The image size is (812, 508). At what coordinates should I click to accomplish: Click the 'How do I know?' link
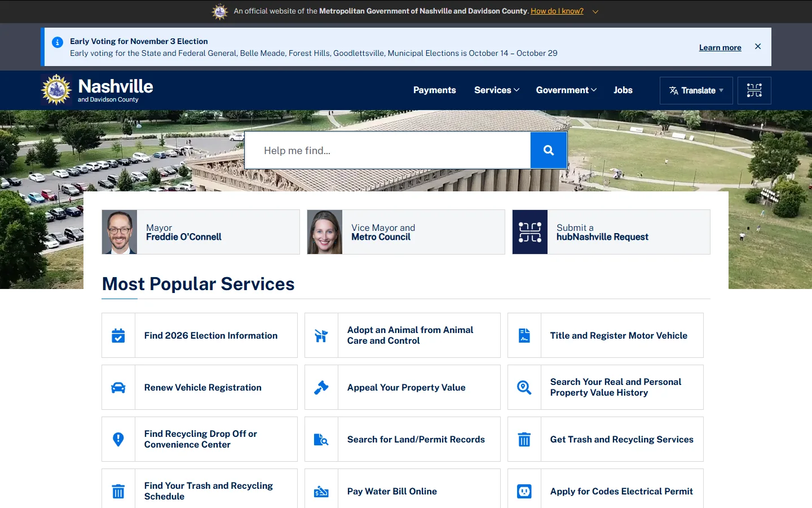pyautogui.click(x=557, y=11)
